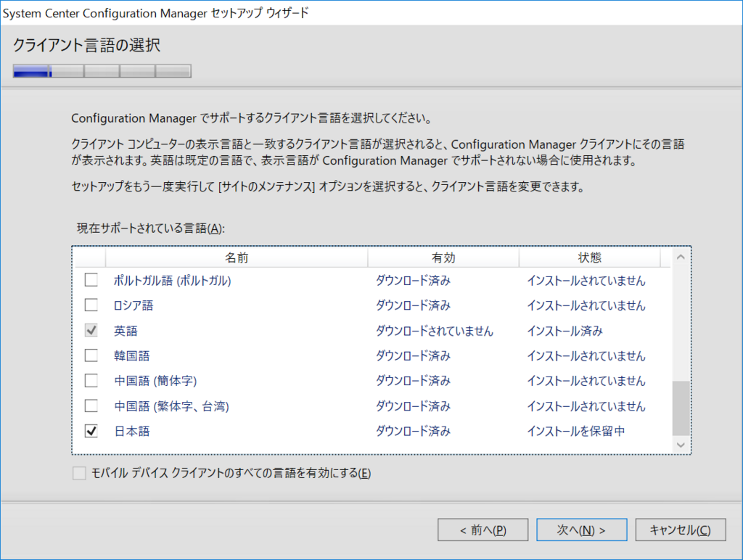
Task: Select the ポルトガル語 (ポルトガル) row name
Action: point(173,281)
